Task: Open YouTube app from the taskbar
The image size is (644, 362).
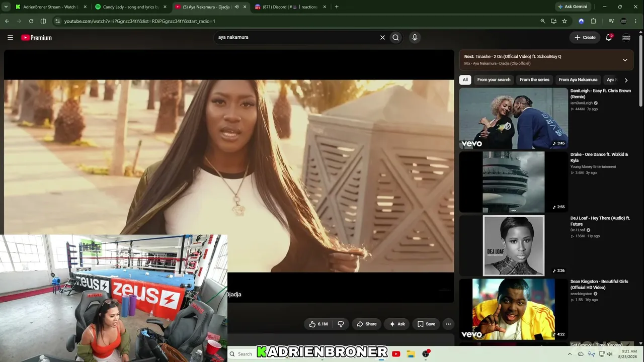Action: point(396,354)
